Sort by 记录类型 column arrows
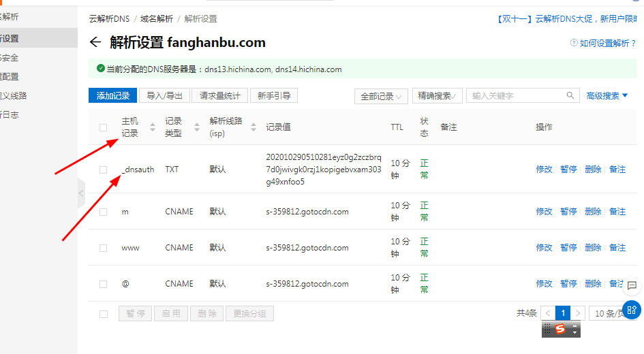This screenshot has height=354, width=644. point(197,127)
